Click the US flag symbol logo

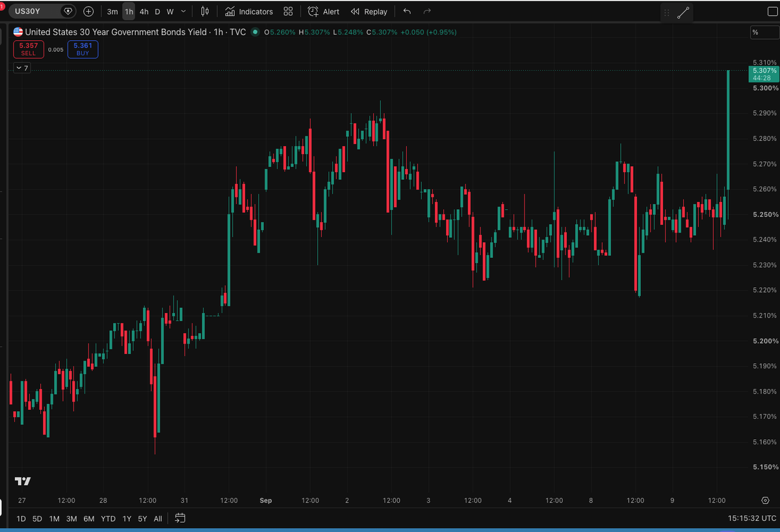coord(18,32)
